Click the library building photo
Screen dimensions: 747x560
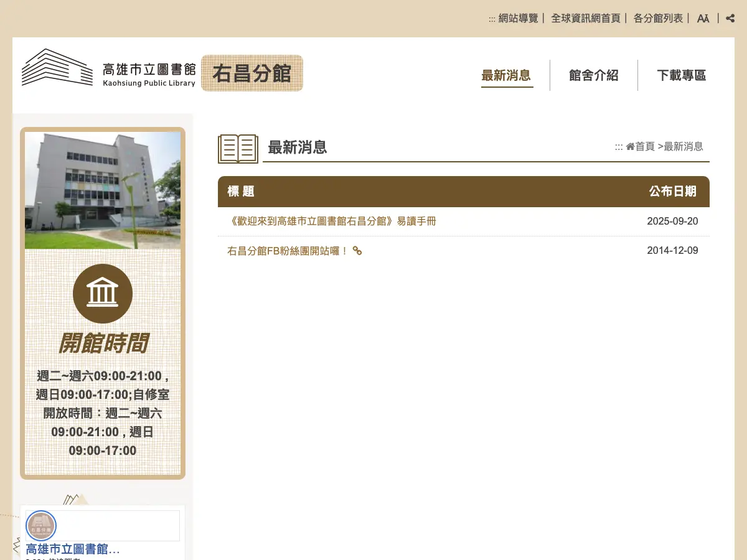coord(103,190)
